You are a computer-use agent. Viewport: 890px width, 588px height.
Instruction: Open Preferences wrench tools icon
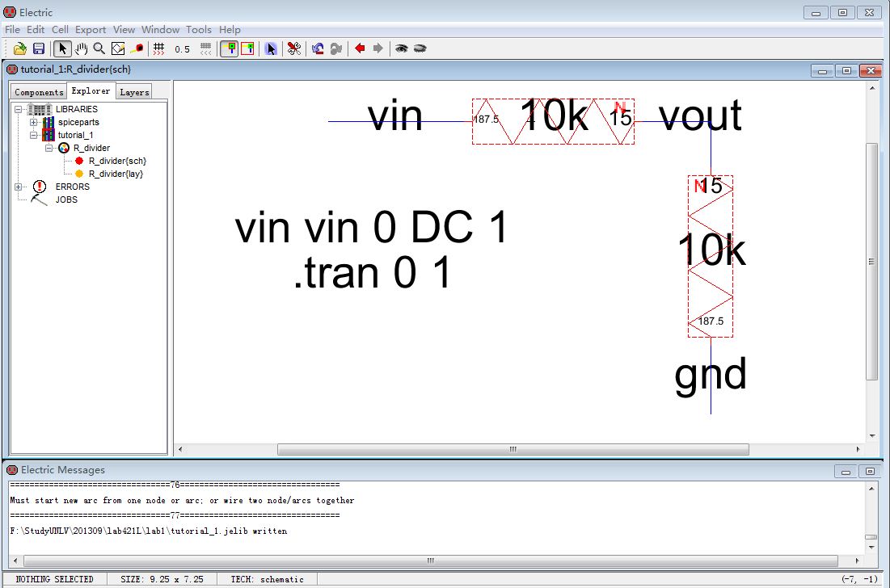(x=294, y=48)
